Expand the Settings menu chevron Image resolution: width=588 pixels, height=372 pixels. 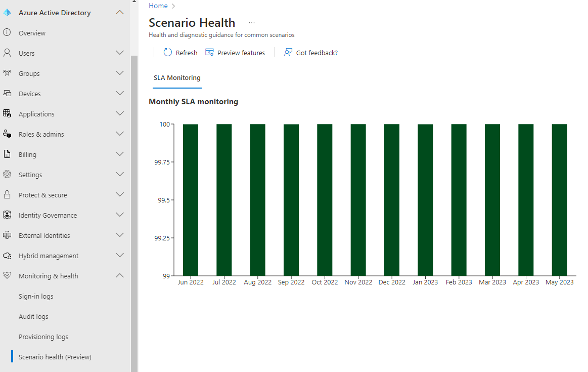(120, 175)
